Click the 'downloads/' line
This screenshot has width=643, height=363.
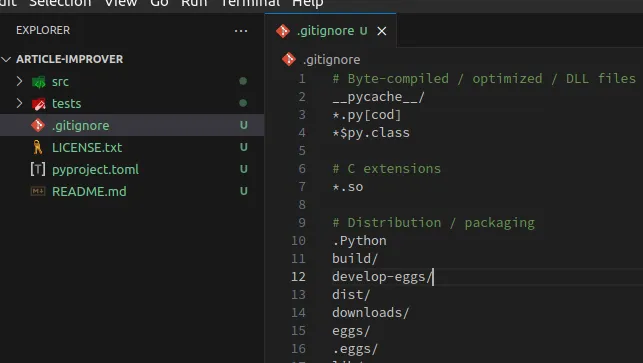click(371, 313)
